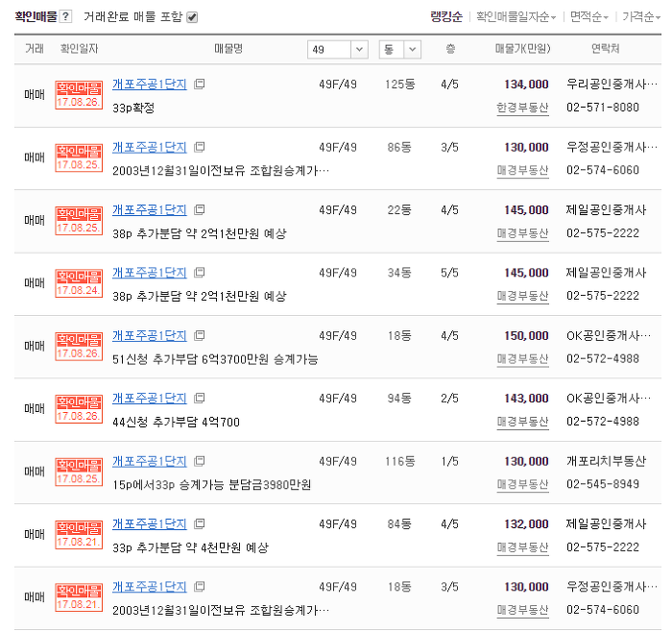Open 개포주공1단지 listing for 84동
Image resolution: width=672 pixels, height=631 pixels.
(x=150, y=523)
